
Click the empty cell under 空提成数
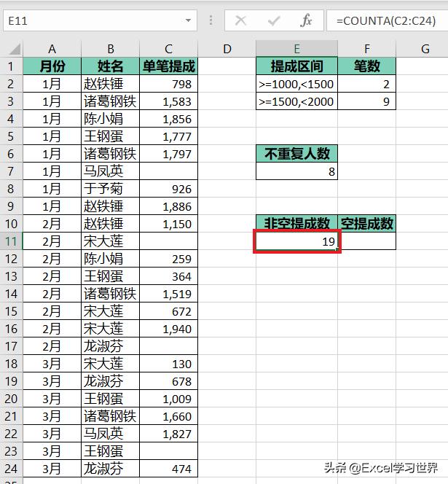[368, 241]
